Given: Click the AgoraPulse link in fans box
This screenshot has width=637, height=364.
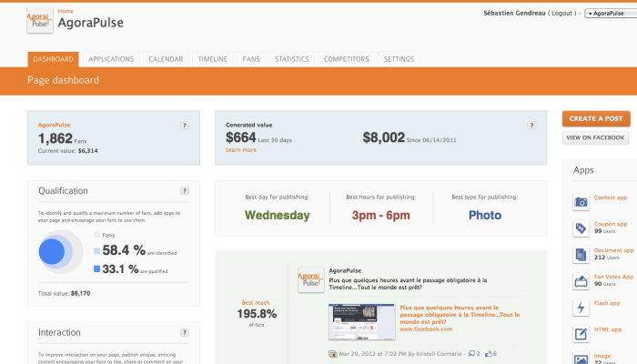Looking at the screenshot, I should coord(54,125).
